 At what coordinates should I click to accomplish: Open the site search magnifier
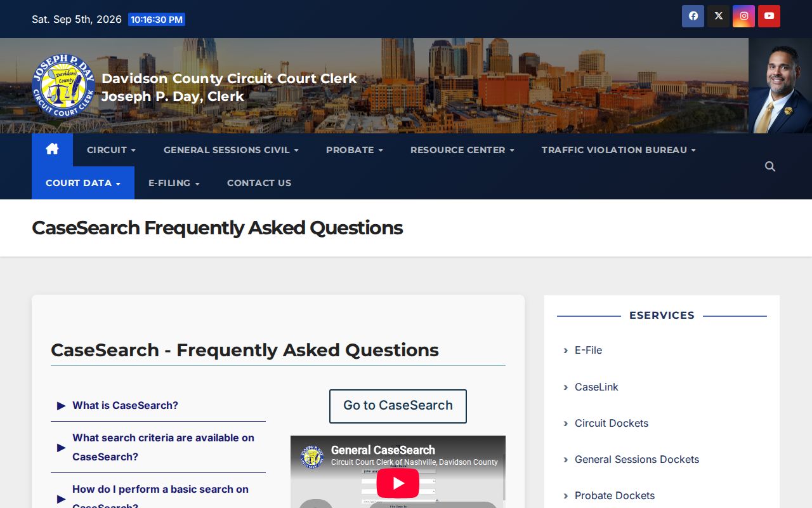click(x=770, y=166)
